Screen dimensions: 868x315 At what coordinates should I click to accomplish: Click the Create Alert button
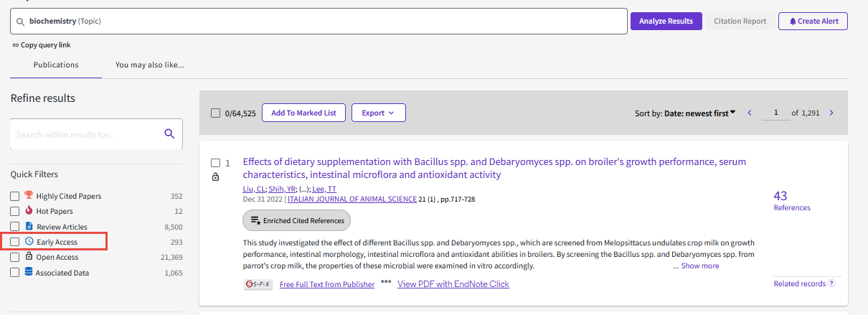[x=813, y=21]
